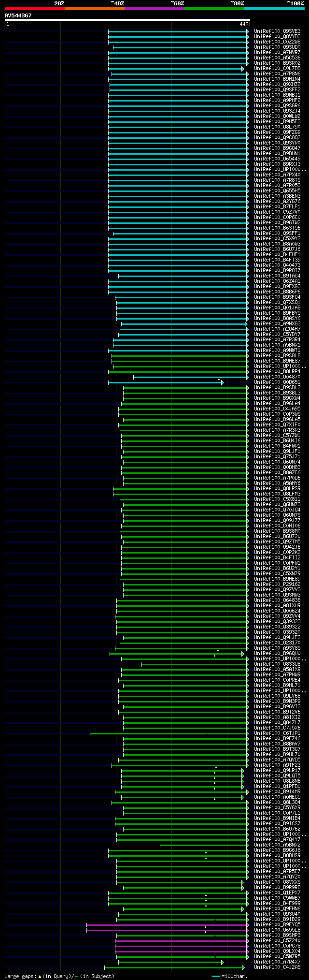Select label UniRef100_Q70JQ4

[x=277, y=510]
